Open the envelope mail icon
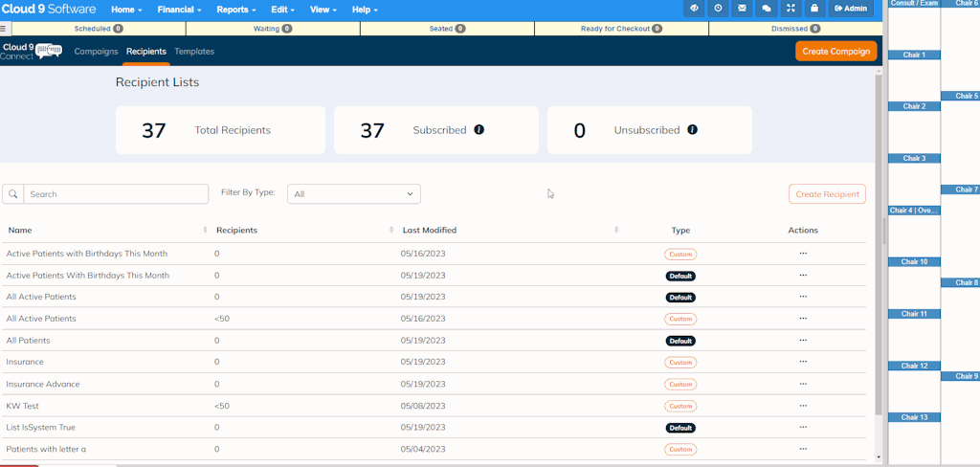Image resolution: width=980 pixels, height=467 pixels. coord(742,9)
